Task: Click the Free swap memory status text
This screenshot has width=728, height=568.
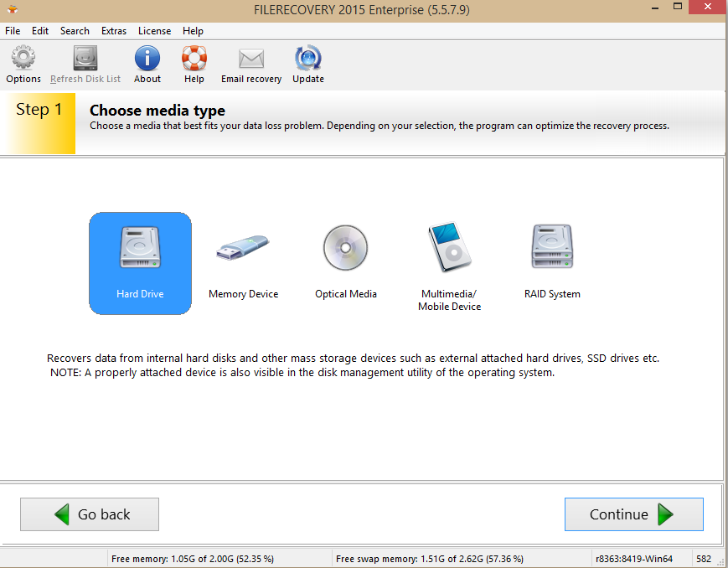Action: (430, 559)
